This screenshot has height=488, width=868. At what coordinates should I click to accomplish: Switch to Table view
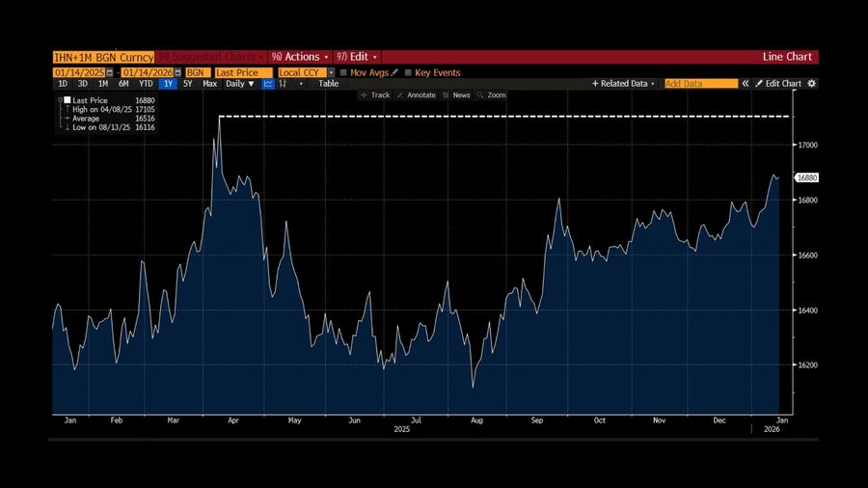[329, 84]
